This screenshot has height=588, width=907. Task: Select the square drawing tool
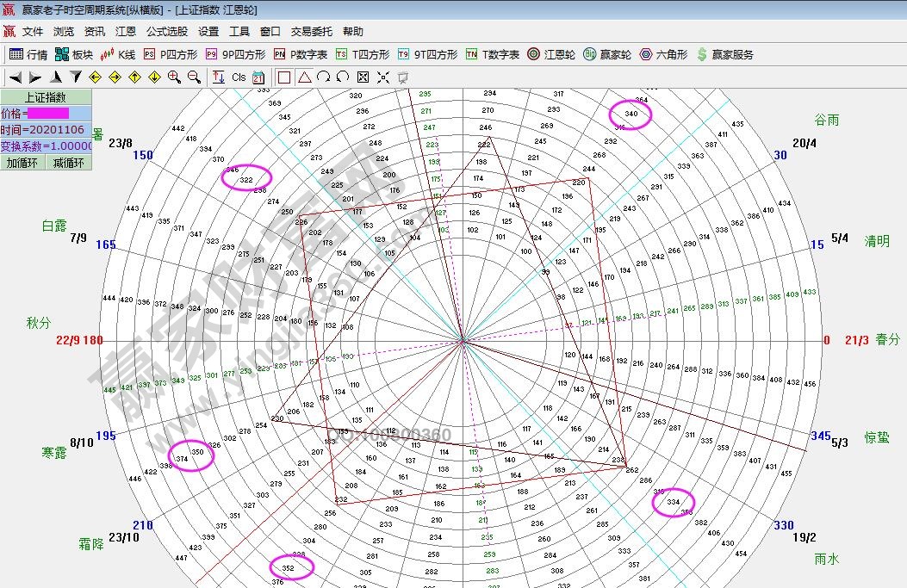tap(284, 77)
